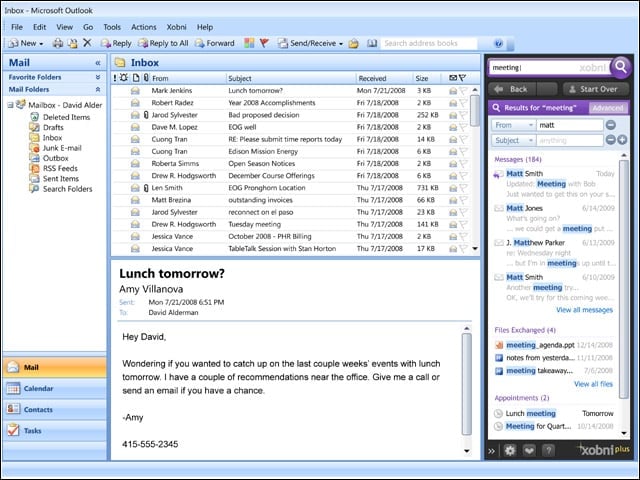640x480 pixels.
Task: Sort by the Importance column header
Action: coord(115,78)
